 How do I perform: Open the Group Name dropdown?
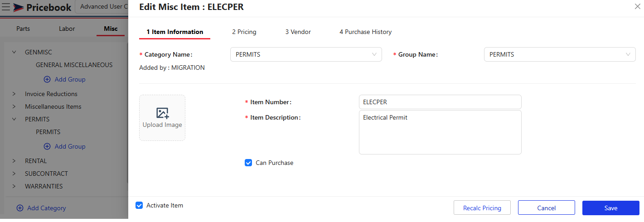(x=560, y=54)
